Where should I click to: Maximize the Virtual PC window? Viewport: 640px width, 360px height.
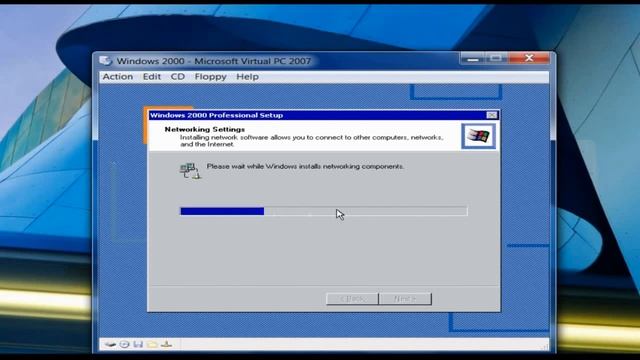tap(496, 58)
